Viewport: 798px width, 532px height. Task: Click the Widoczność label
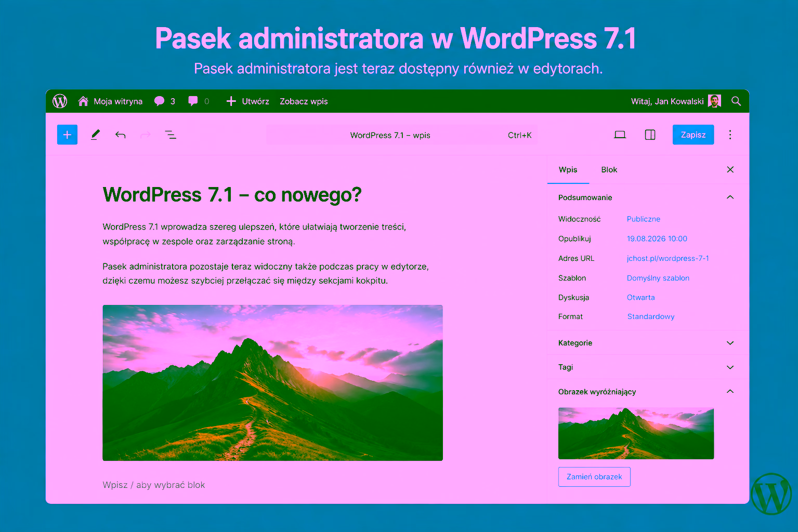point(579,219)
